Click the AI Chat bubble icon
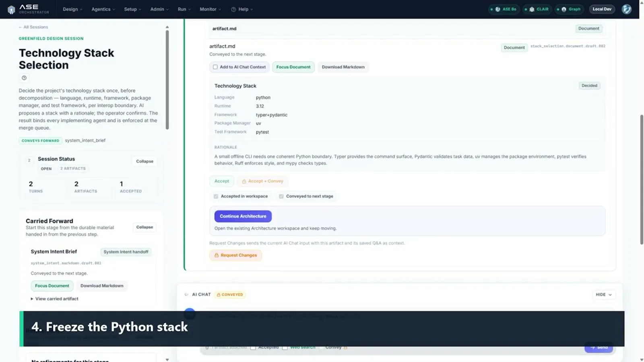Screen dimensions: 644x362 [x=186, y=294]
